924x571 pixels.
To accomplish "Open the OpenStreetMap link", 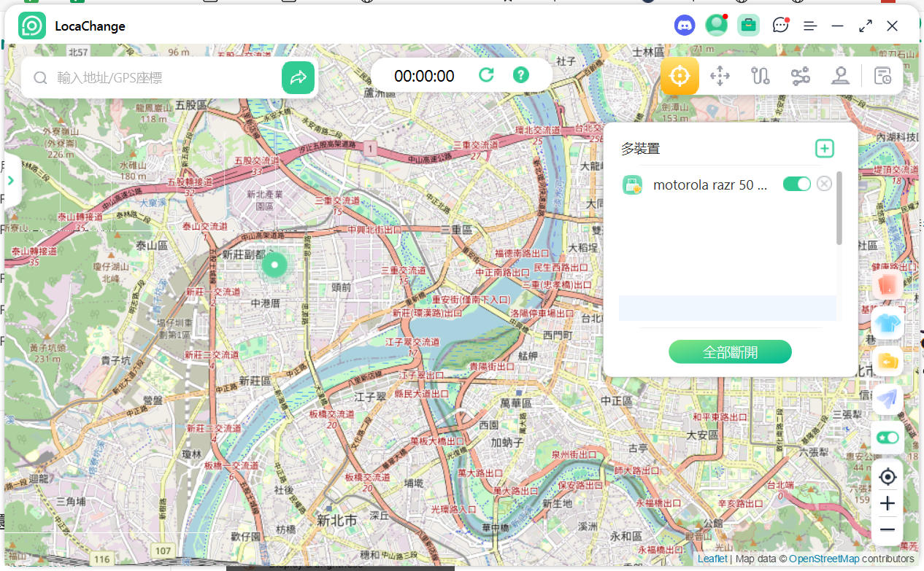I will 825,559.
